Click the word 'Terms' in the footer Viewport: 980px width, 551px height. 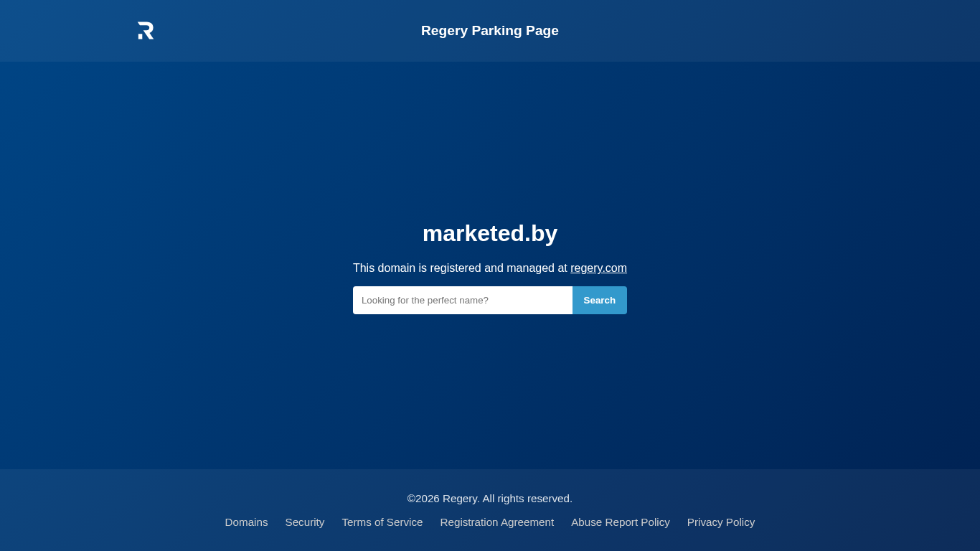click(x=356, y=522)
